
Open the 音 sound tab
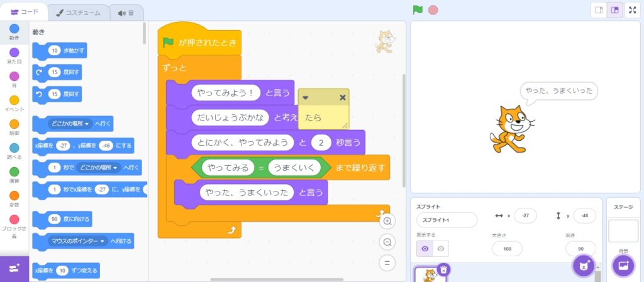(x=126, y=12)
